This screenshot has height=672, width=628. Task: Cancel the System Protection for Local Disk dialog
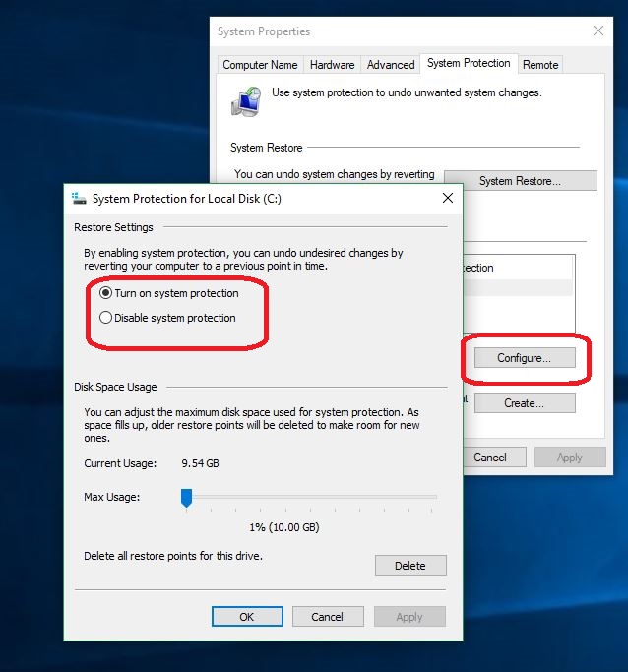[327, 617]
